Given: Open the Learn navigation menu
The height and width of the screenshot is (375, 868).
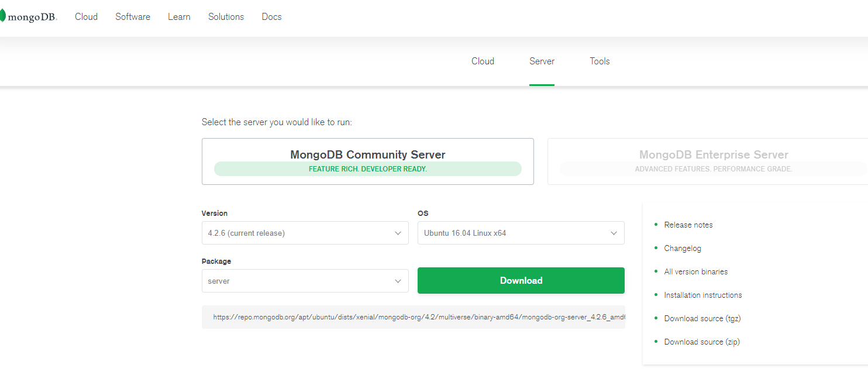Looking at the screenshot, I should coord(179,17).
